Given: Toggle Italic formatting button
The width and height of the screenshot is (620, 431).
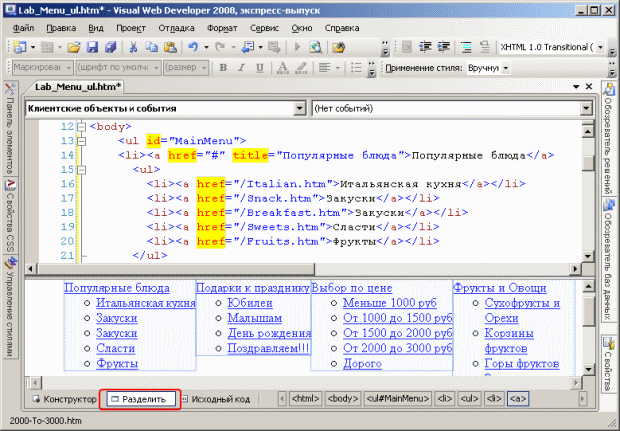Looking at the screenshot, I should (241, 68).
